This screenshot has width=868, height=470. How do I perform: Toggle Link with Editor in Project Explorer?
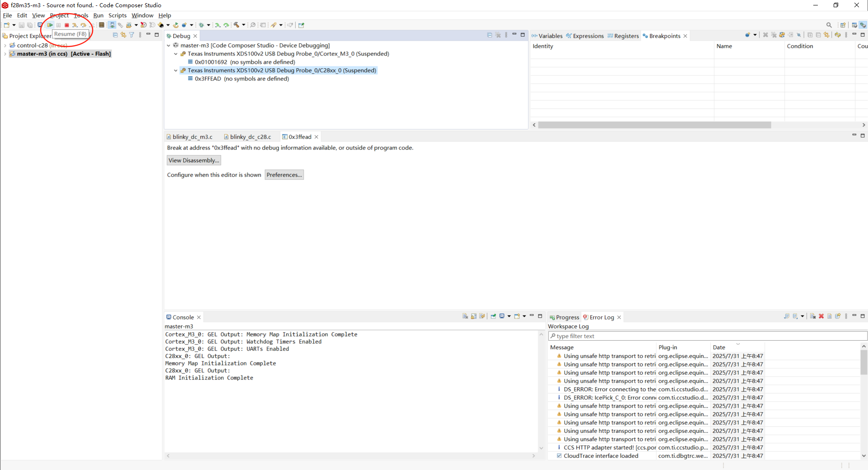(123, 35)
